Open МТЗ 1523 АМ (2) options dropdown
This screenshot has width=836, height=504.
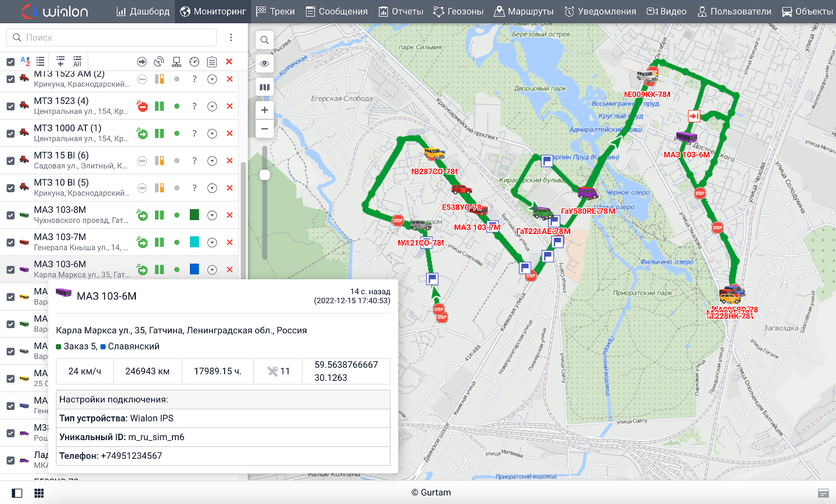(x=212, y=79)
